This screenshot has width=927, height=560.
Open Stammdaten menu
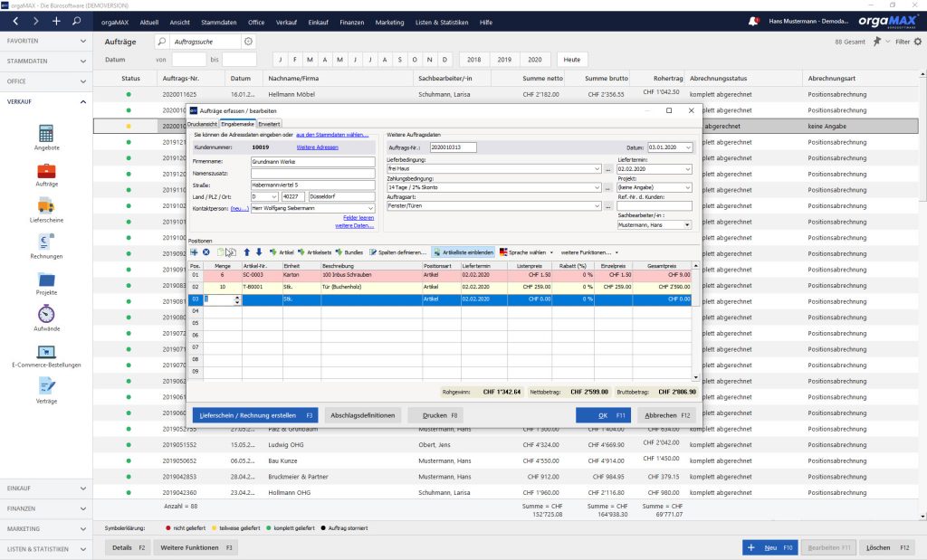point(219,23)
